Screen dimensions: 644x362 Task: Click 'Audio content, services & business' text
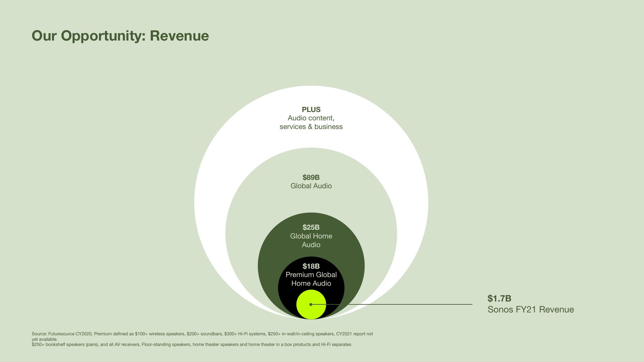click(311, 122)
